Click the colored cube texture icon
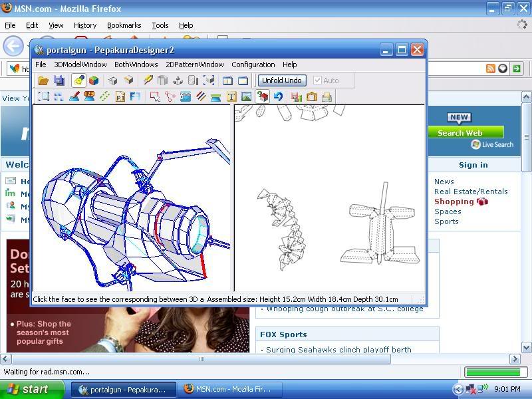Viewport: 532px width, 399px height. 94,80
